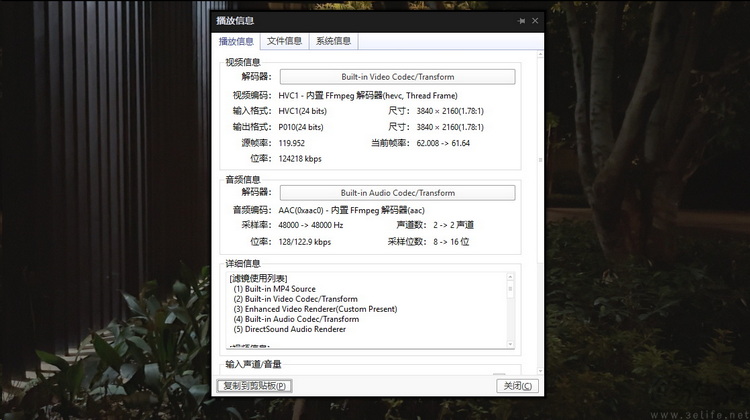Select '(3) Enhanced Video Renderer(Custom Present)' line
Viewport: 750px width, 420px height.
(315, 309)
